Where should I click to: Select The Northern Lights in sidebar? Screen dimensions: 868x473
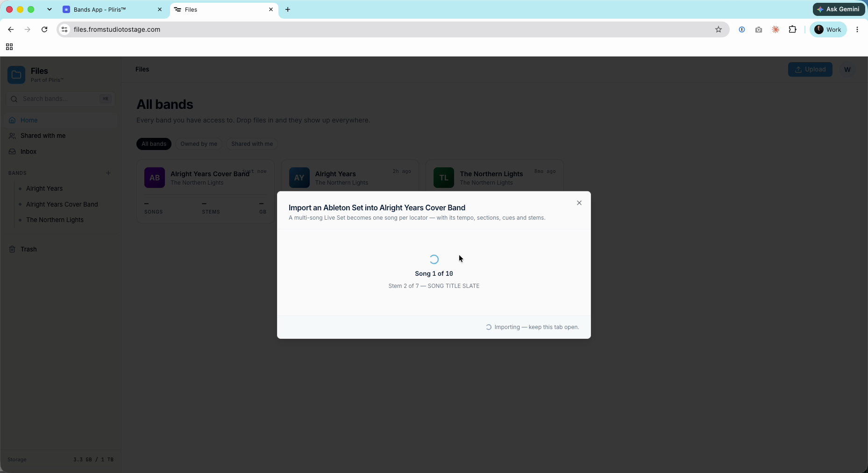click(x=55, y=220)
